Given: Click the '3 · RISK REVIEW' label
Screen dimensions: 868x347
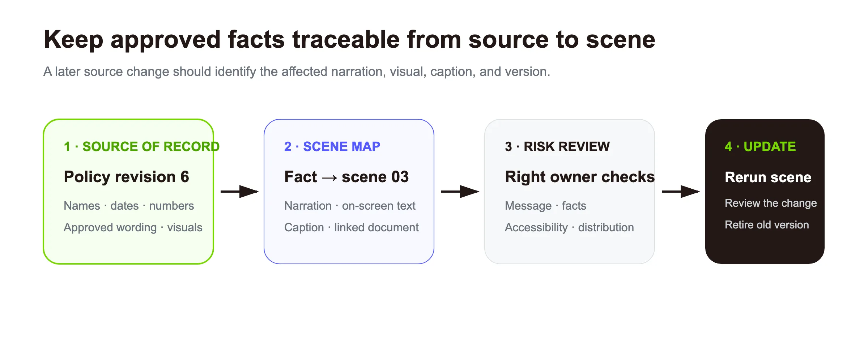Looking at the screenshot, I should [557, 146].
